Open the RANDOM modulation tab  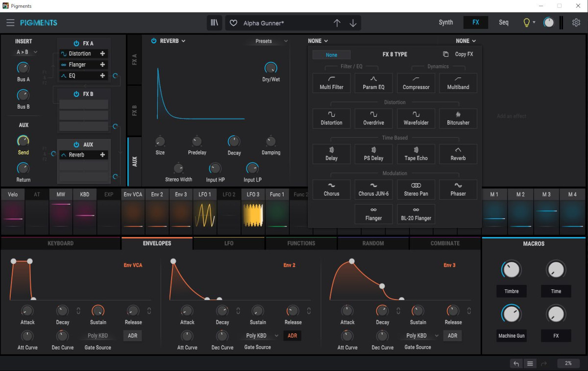pyautogui.click(x=373, y=243)
